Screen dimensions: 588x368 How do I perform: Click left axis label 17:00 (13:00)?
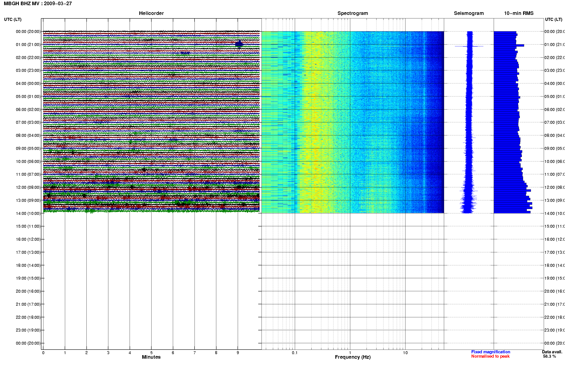point(28,252)
